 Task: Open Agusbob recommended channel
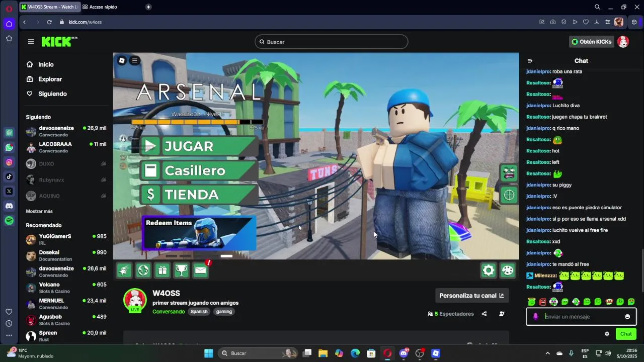[66, 320]
